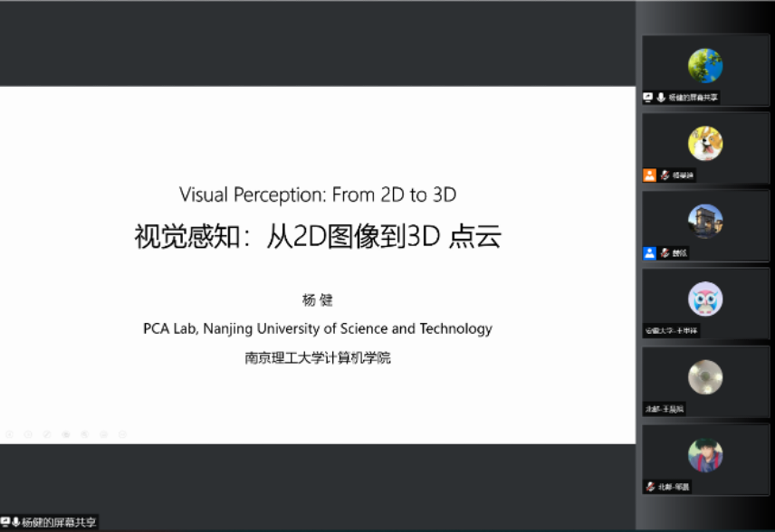Go to previous slide using faint back arrow
Image resolution: width=775 pixels, height=532 pixels.
9,434
